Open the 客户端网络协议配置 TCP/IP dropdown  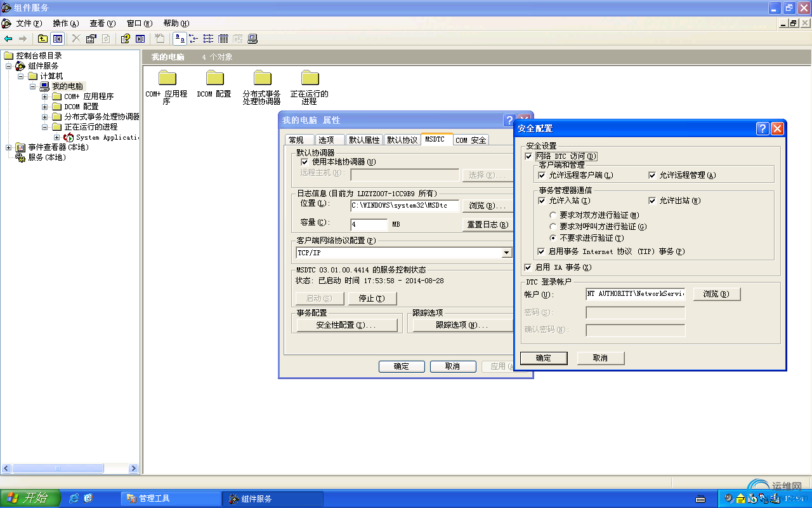point(506,253)
